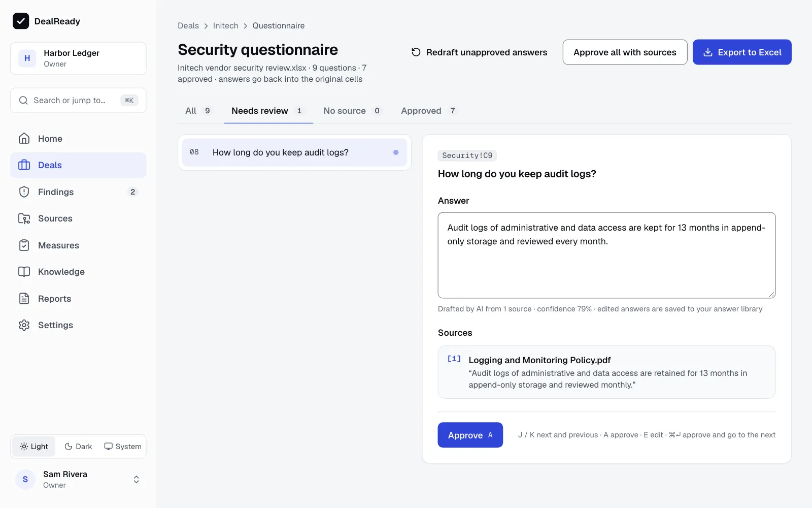Viewport: 812px width, 508px height.
Task: Click Redraft unapproved answers
Action: point(479,52)
